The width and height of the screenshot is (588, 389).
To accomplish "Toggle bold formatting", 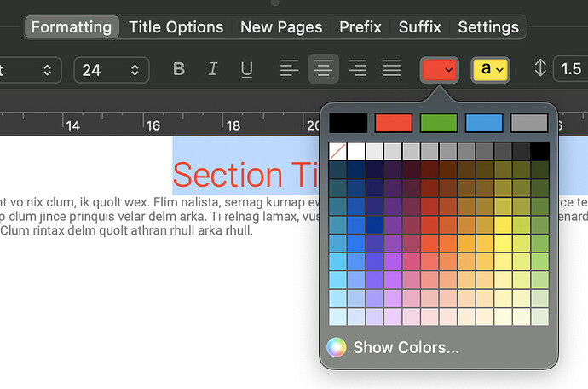I will pos(179,69).
